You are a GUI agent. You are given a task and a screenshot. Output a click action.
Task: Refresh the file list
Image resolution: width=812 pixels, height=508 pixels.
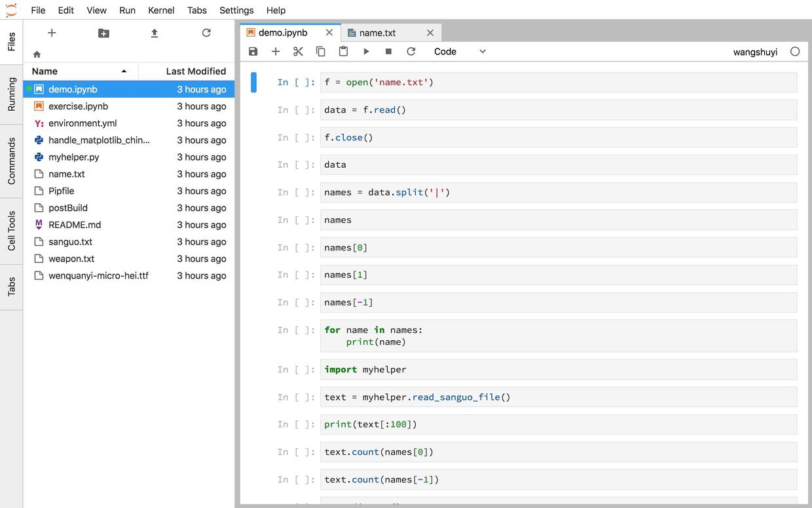click(x=206, y=33)
